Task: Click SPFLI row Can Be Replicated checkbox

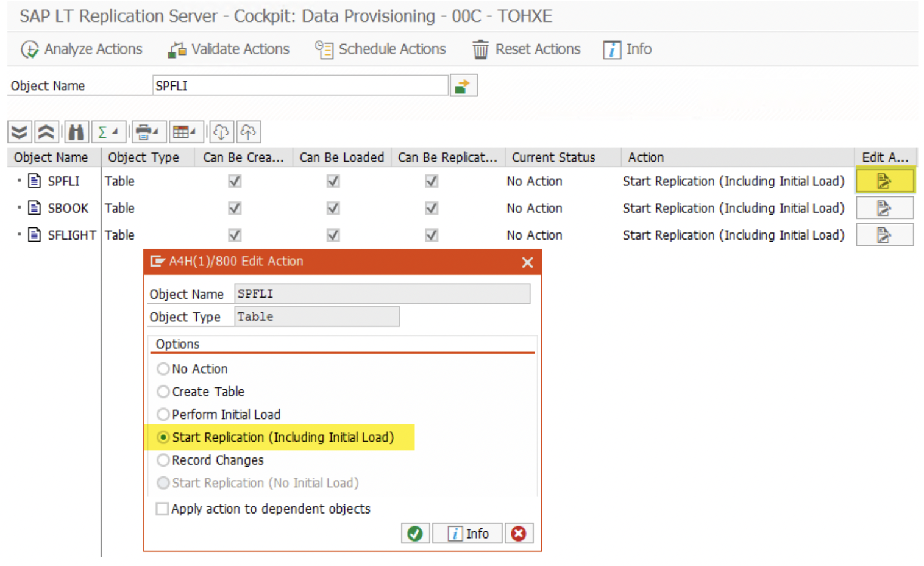Action: tap(432, 181)
